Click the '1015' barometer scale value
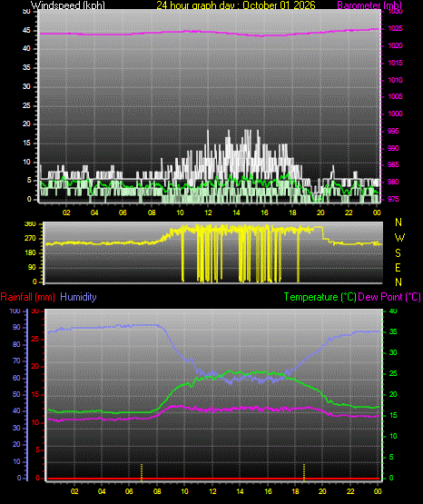423x504 pixels. point(395,63)
